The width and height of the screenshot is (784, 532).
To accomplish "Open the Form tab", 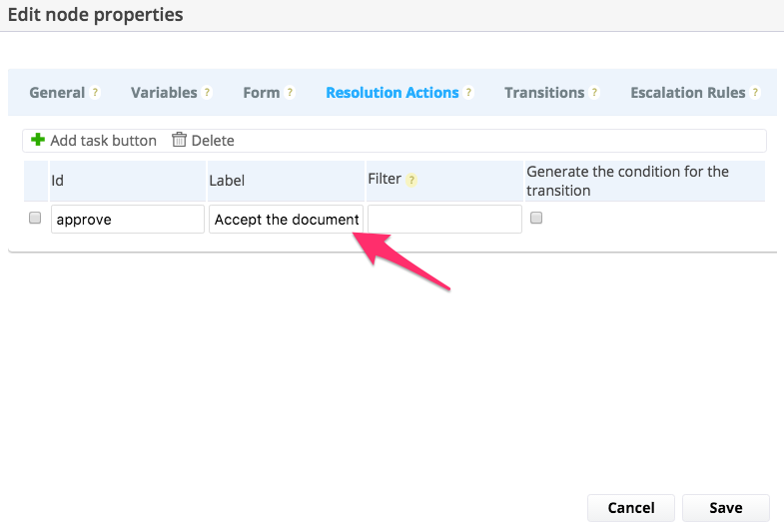I will (261, 93).
